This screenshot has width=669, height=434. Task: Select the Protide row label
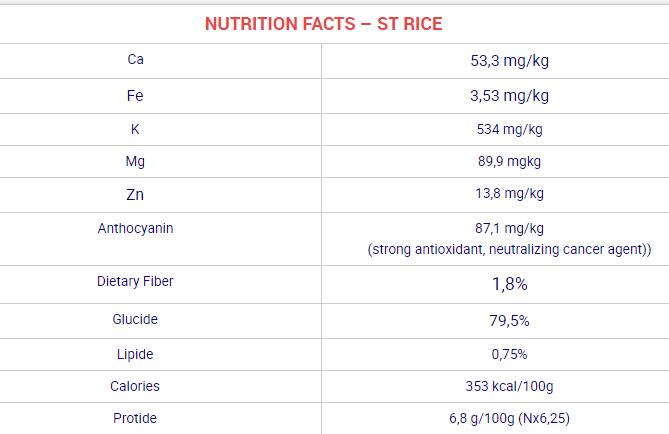[135, 419]
